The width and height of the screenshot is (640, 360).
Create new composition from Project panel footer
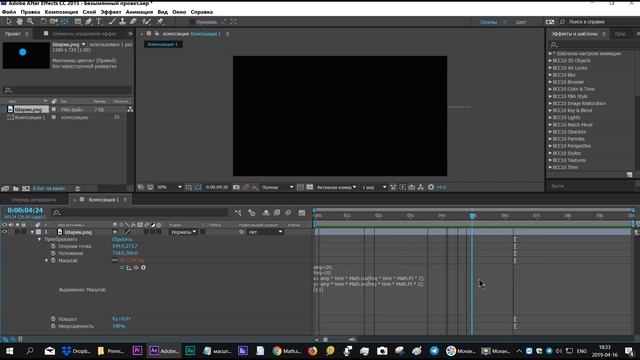pos(26,189)
